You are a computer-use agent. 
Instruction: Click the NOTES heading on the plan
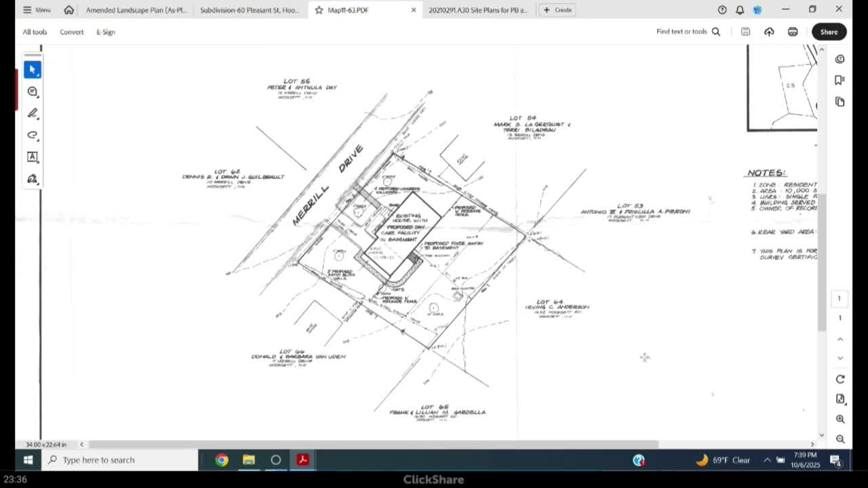(x=766, y=173)
